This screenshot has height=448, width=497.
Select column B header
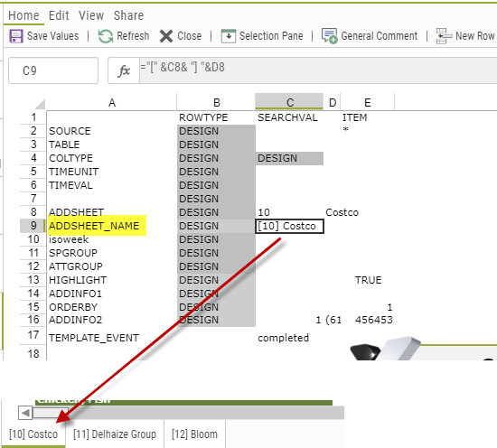click(217, 103)
